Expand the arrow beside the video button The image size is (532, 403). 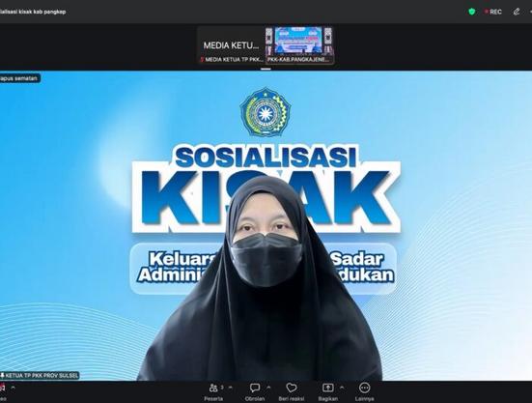tap(13, 388)
